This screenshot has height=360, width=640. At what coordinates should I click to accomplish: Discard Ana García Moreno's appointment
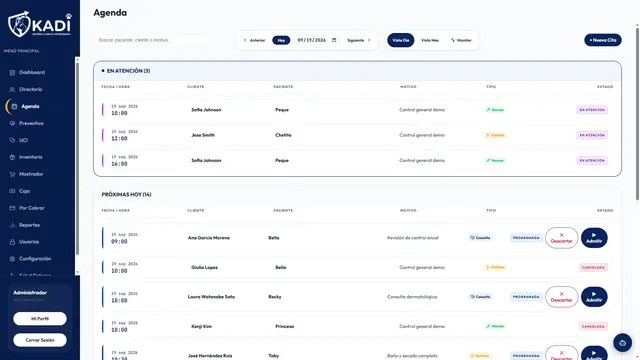pyautogui.click(x=562, y=238)
